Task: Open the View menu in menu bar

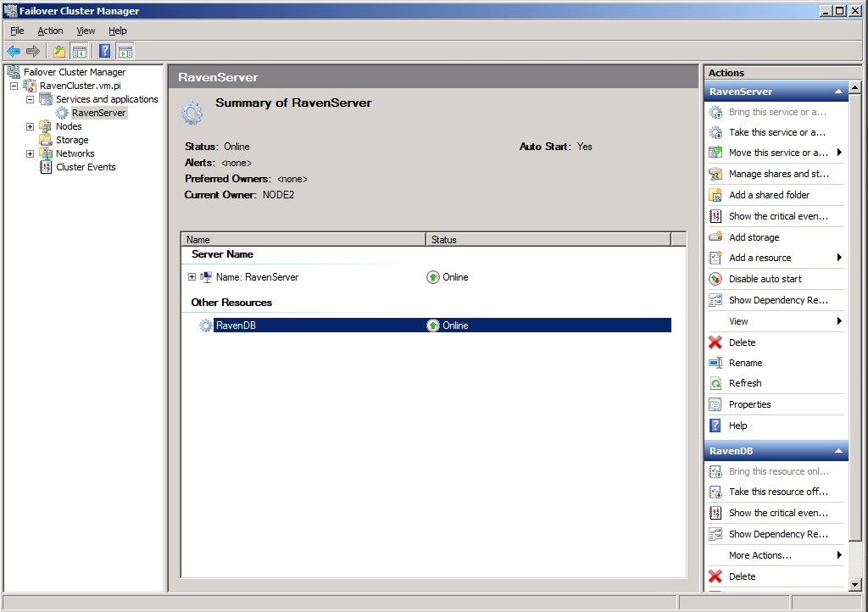Action: click(x=86, y=31)
